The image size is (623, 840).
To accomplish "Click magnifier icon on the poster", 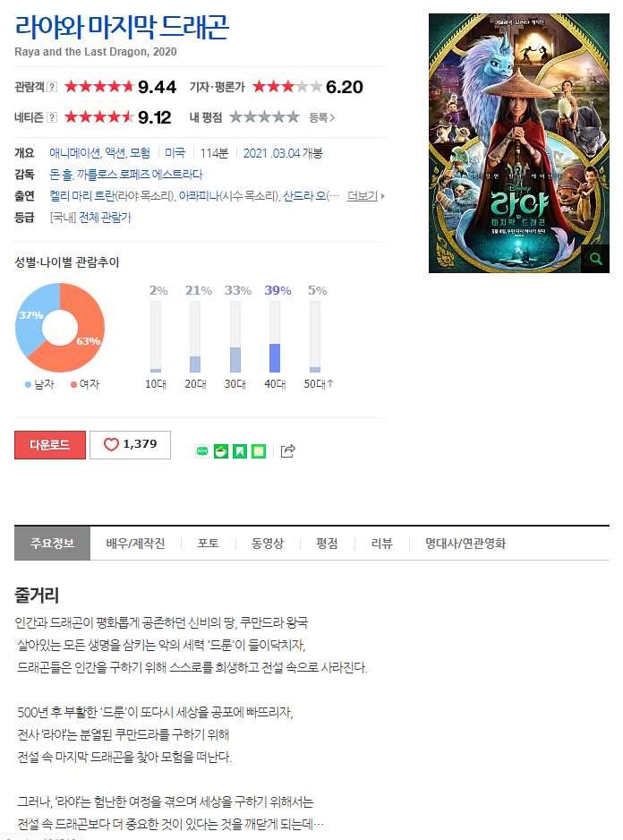I will point(595,259).
